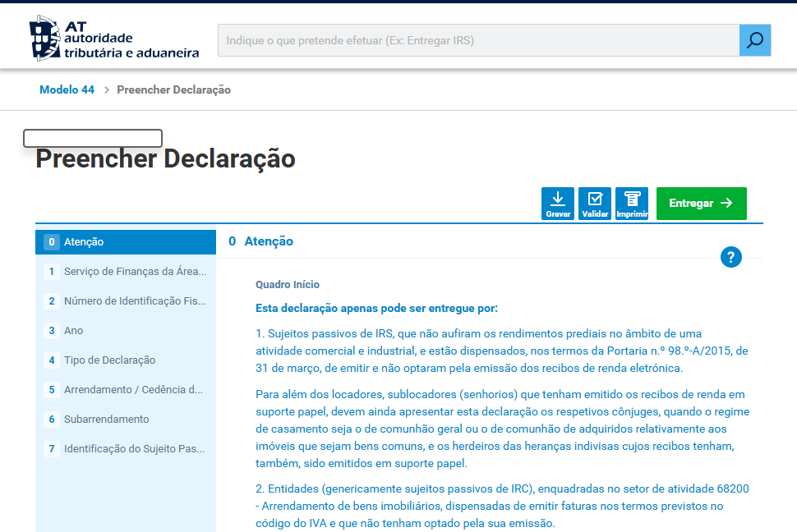Print the declaration via the Imprimir icon
The image size is (797, 532).
[x=632, y=203]
